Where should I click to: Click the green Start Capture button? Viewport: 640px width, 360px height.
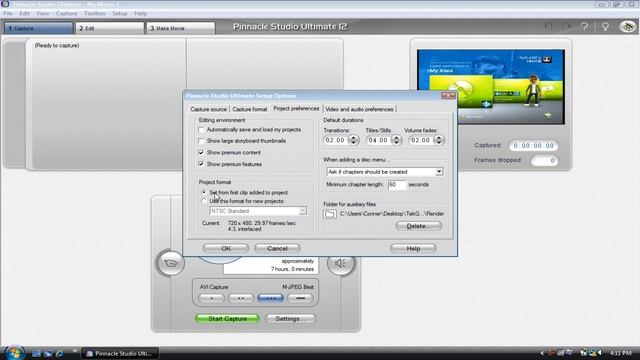[x=227, y=318]
